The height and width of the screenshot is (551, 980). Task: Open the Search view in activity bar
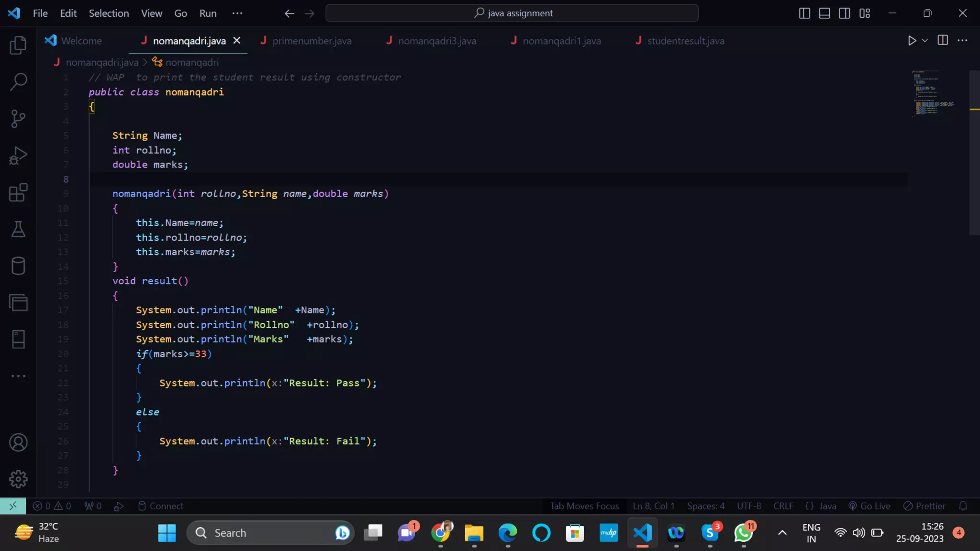[18, 82]
